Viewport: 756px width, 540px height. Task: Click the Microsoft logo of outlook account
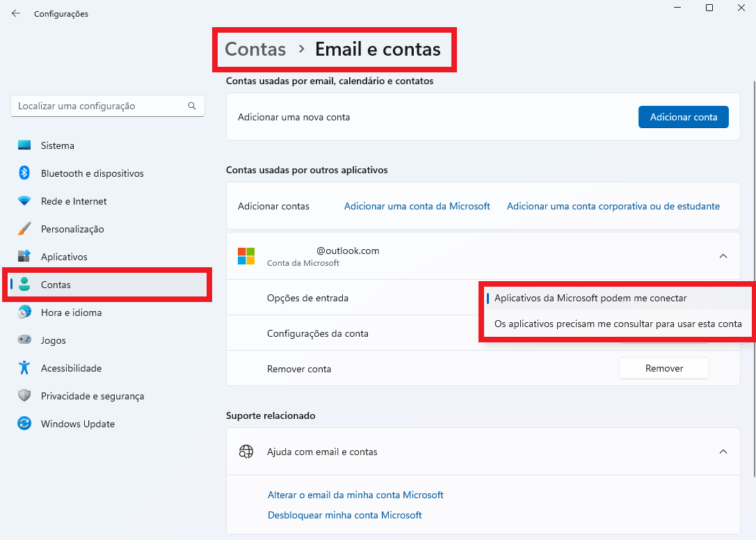point(246,256)
